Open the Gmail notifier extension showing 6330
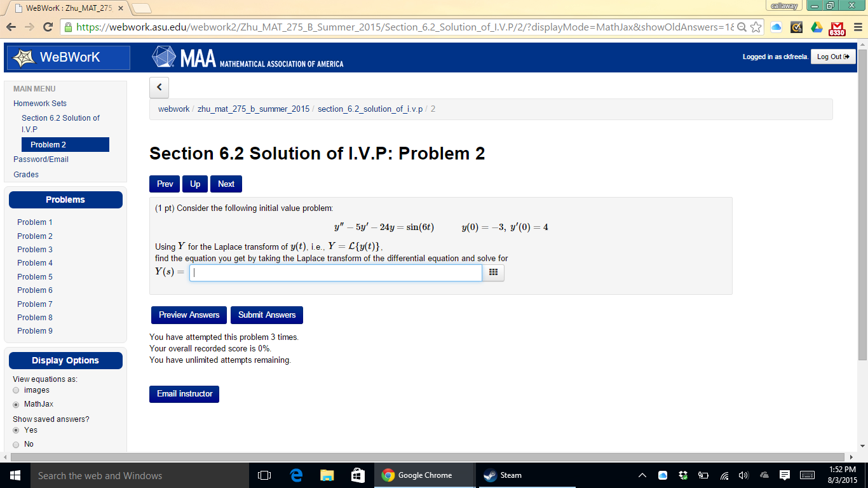 coord(837,27)
